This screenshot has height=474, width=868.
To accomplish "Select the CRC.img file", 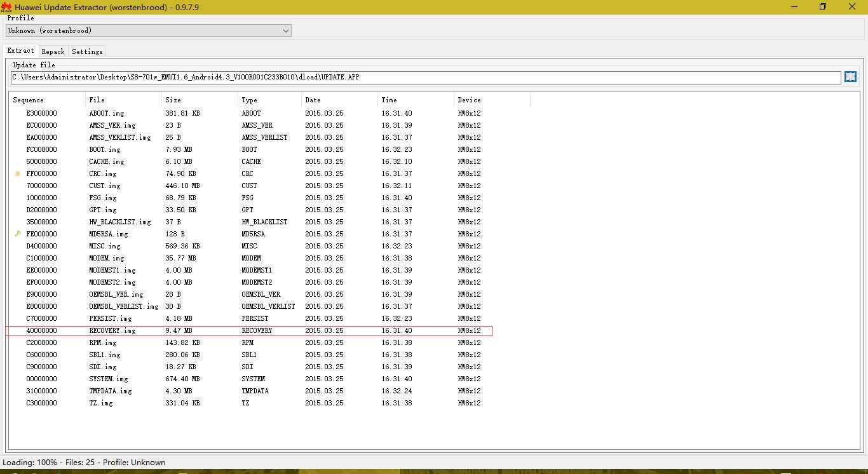I will point(103,173).
